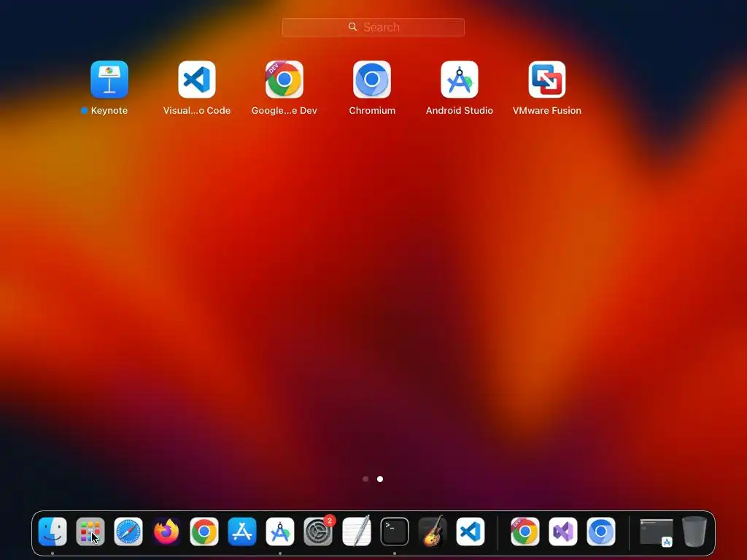The height and width of the screenshot is (560, 747).
Task: Select the second Launchpad page dot
Action: [x=380, y=479]
